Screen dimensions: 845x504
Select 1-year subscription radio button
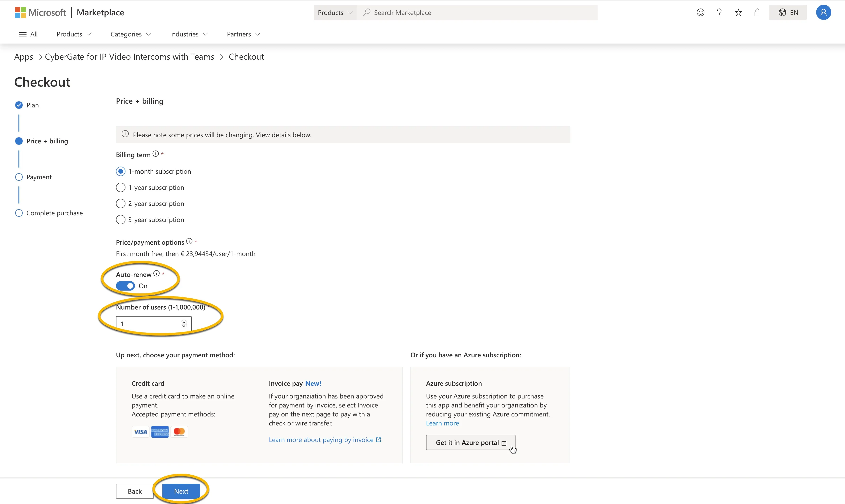point(120,188)
